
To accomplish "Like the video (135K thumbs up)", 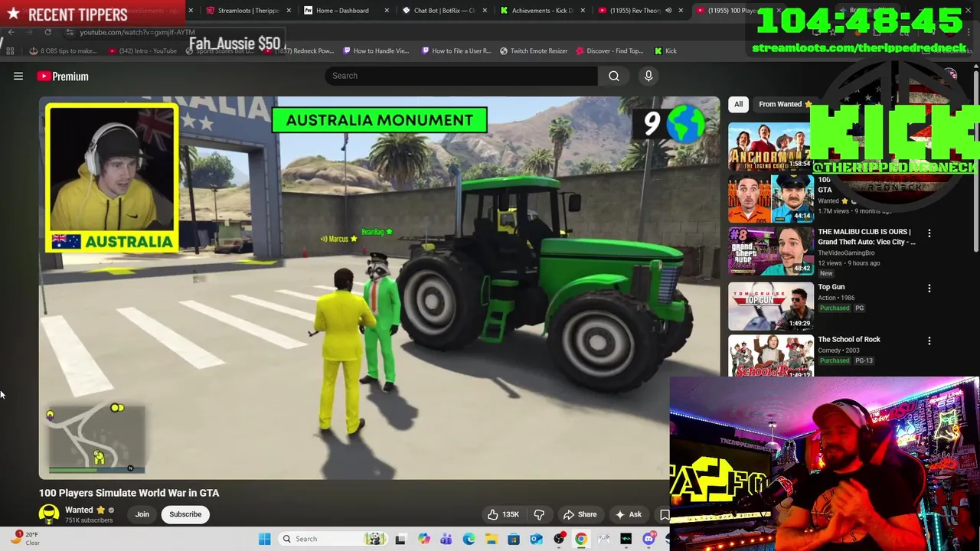I will point(503,514).
